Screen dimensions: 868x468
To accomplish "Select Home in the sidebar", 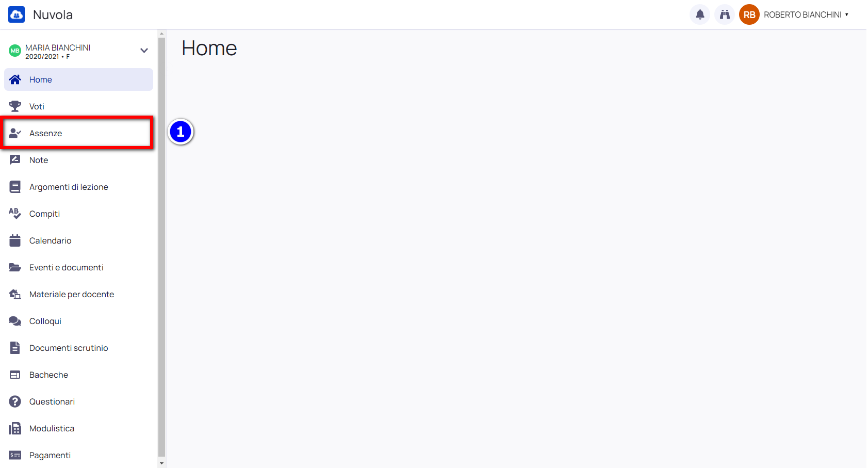I will (78, 79).
